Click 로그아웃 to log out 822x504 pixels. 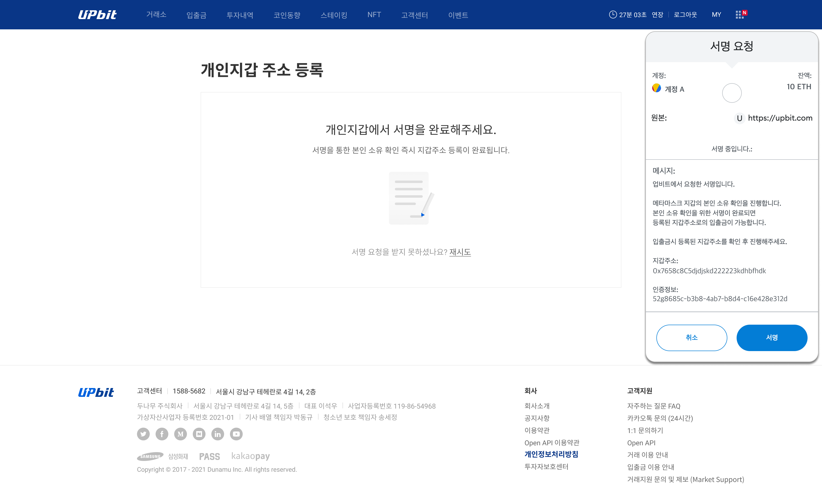[685, 15]
